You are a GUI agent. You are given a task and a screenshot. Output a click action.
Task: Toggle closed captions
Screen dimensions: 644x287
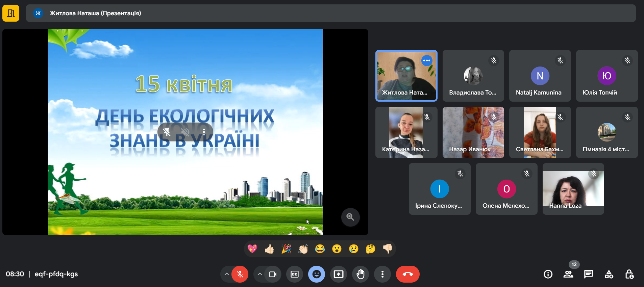pyautogui.click(x=295, y=274)
